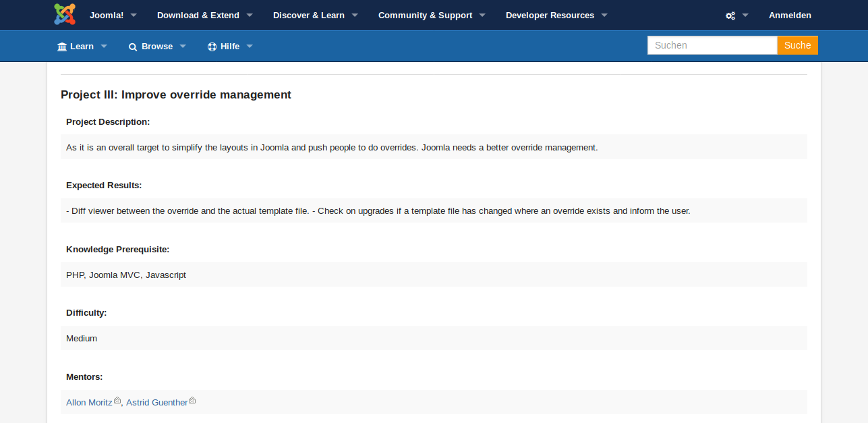Screen dimensions: 868x423
Task: Open Allon Moritz mentor profile link
Action: point(89,403)
